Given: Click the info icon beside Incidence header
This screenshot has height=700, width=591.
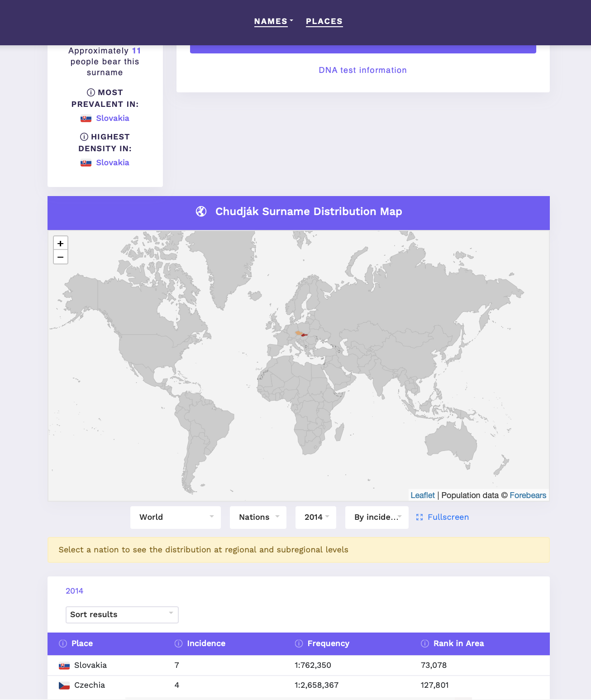Looking at the screenshot, I should (179, 643).
